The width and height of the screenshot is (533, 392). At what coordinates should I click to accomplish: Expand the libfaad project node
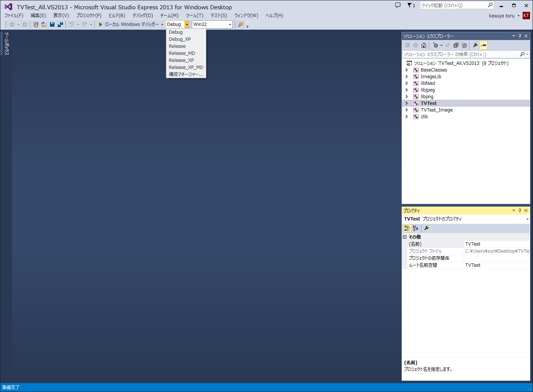pyautogui.click(x=407, y=83)
